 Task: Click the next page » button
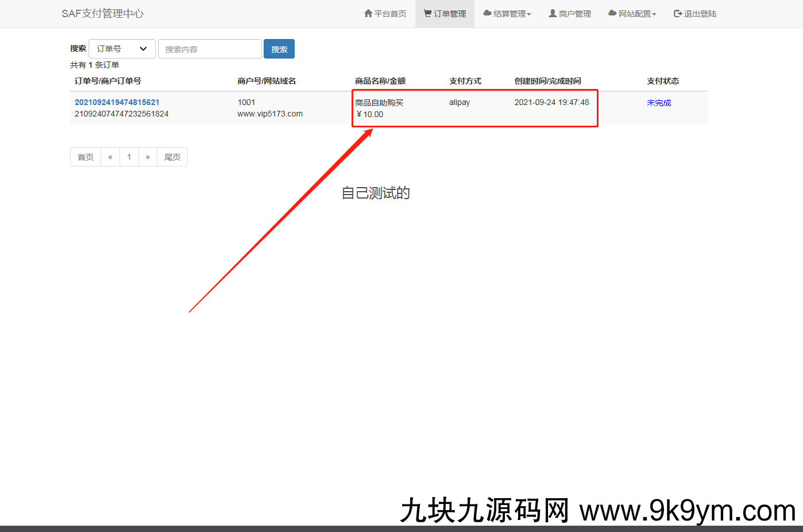click(x=148, y=157)
